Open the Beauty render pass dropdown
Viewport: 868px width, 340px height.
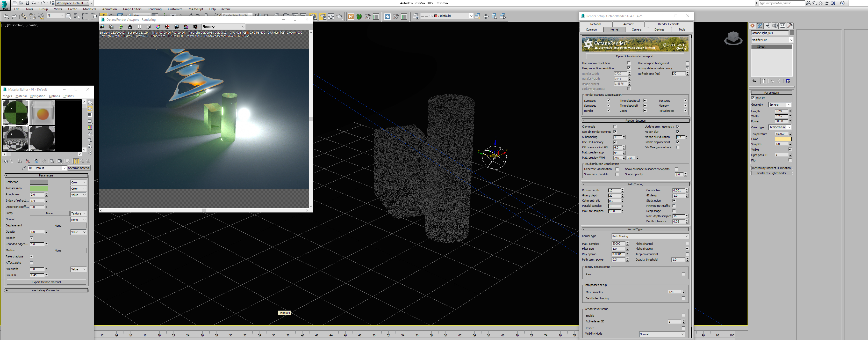click(223, 27)
